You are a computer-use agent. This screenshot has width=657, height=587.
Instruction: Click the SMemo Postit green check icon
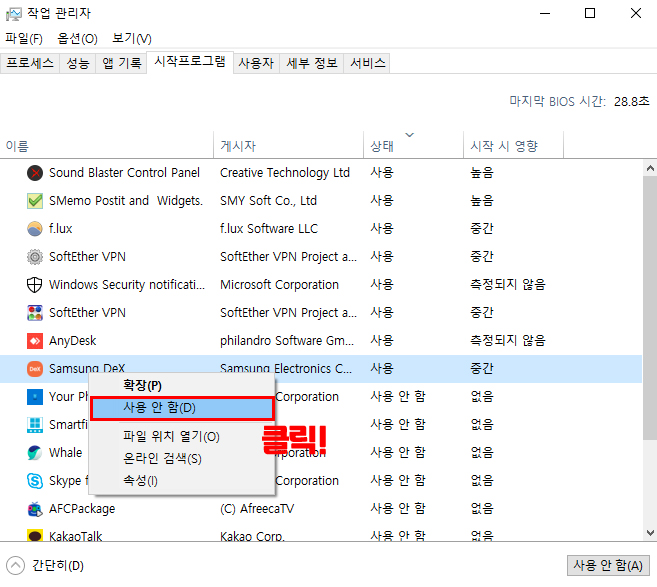(35, 201)
